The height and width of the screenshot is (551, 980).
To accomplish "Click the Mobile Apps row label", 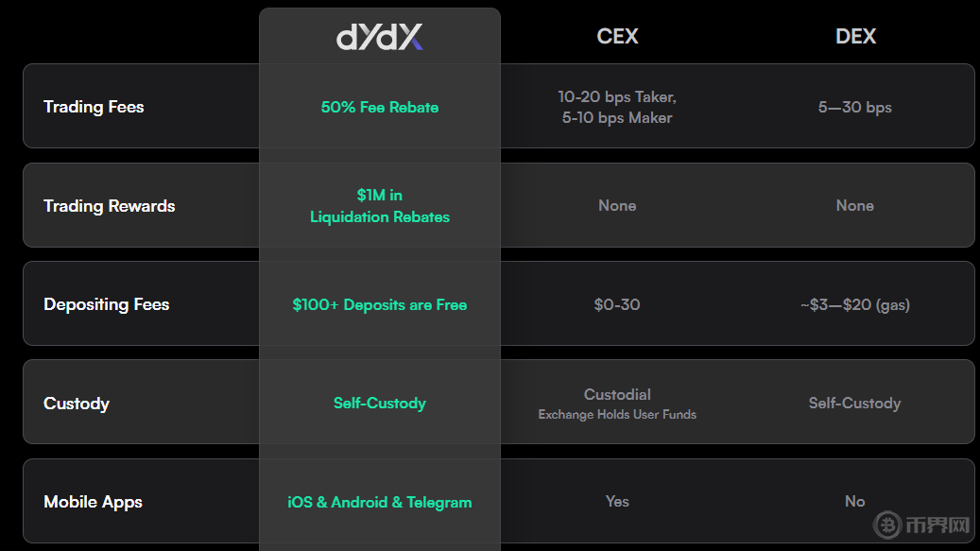I will coord(93,502).
